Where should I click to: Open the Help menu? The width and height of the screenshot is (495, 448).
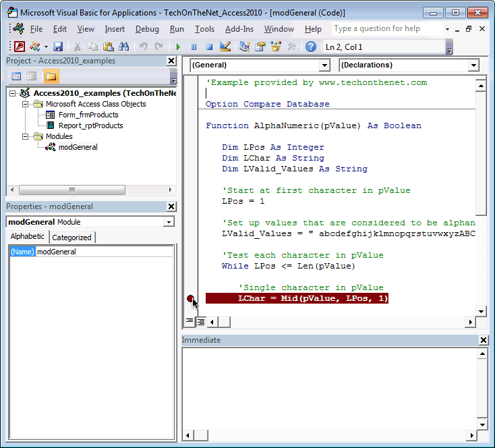click(x=313, y=29)
